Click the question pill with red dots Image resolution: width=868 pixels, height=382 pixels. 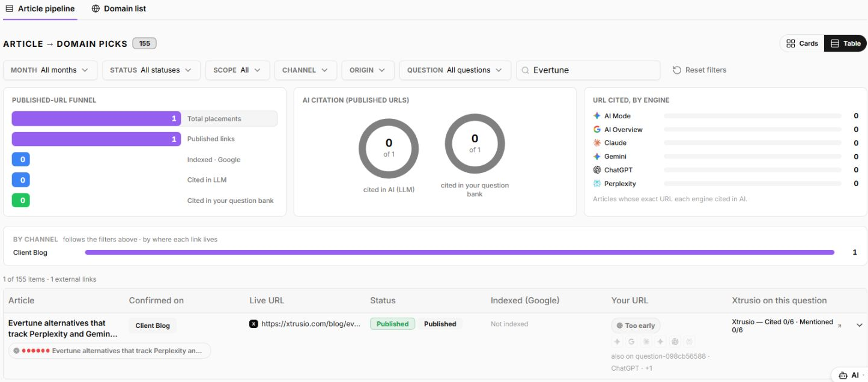109,350
